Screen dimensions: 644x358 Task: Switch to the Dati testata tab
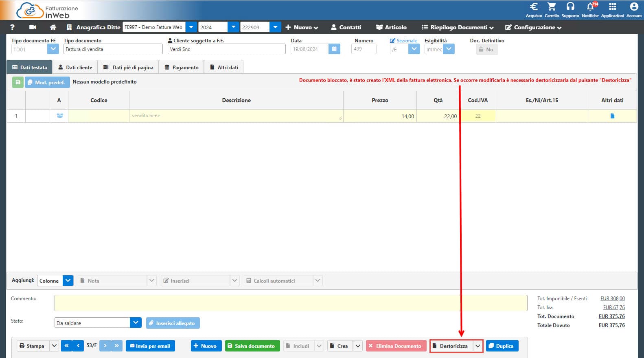[30, 67]
